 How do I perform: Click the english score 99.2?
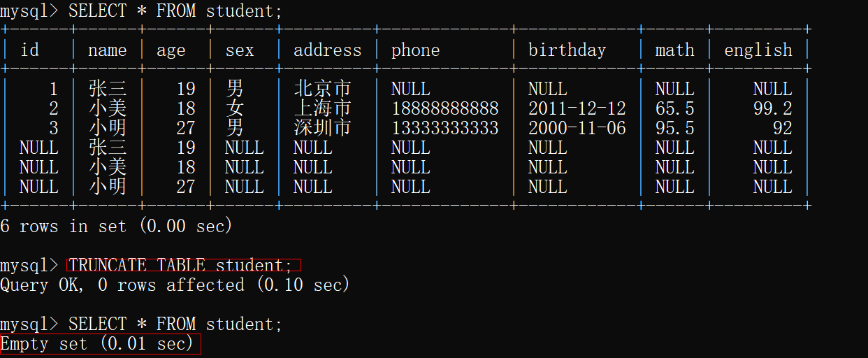point(772,109)
